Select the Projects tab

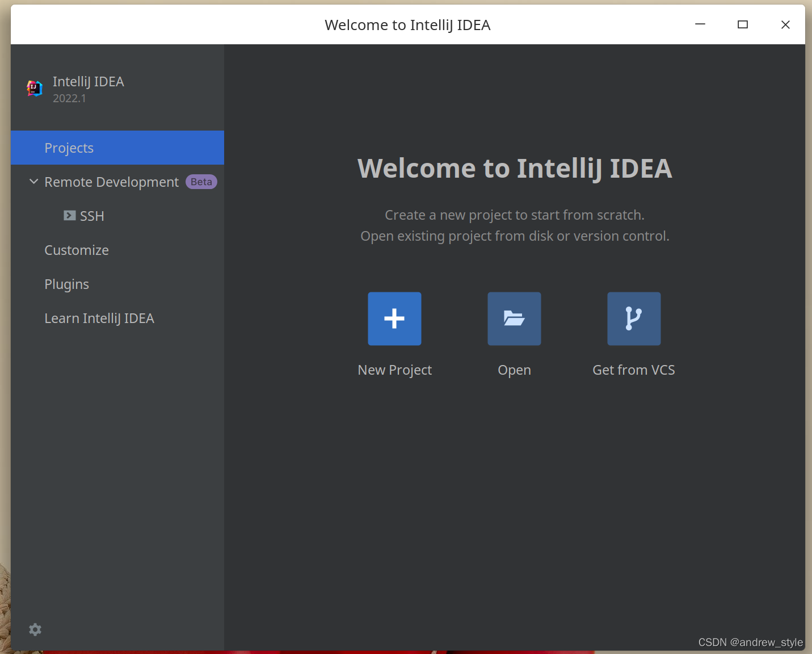pyautogui.click(x=117, y=148)
